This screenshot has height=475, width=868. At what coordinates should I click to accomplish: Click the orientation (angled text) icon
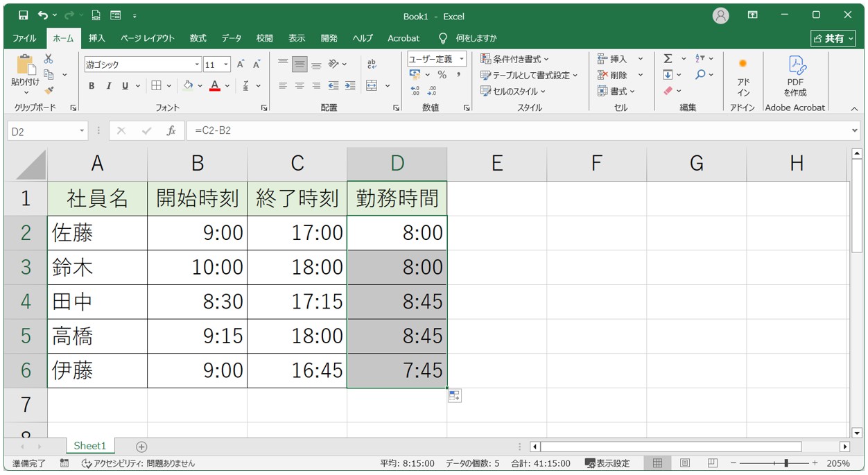click(x=333, y=64)
